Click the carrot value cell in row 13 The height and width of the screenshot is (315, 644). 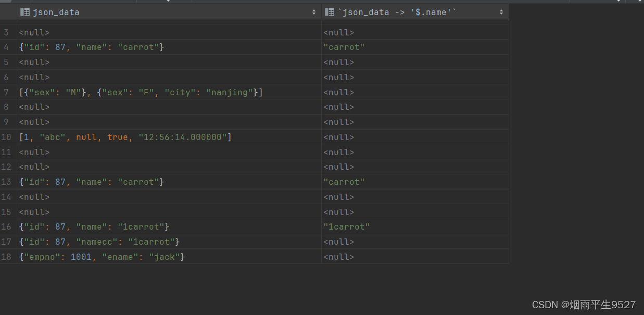click(344, 182)
